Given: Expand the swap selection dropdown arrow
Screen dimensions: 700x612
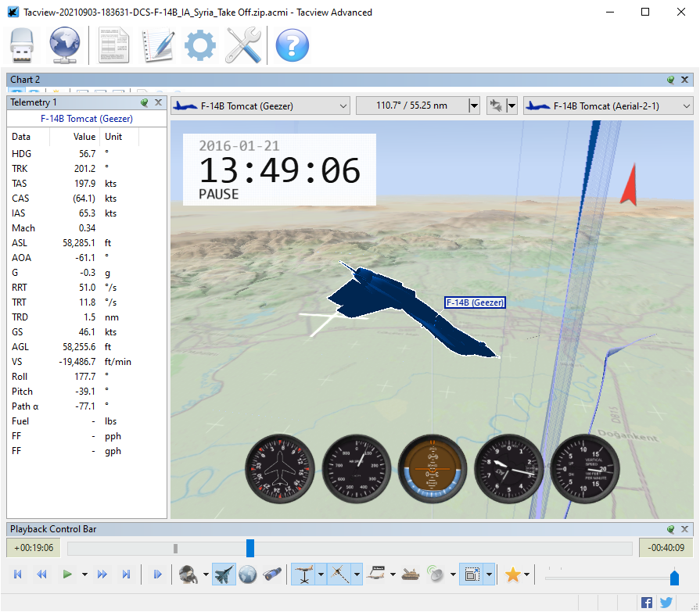Looking at the screenshot, I should [x=512, y=106].
